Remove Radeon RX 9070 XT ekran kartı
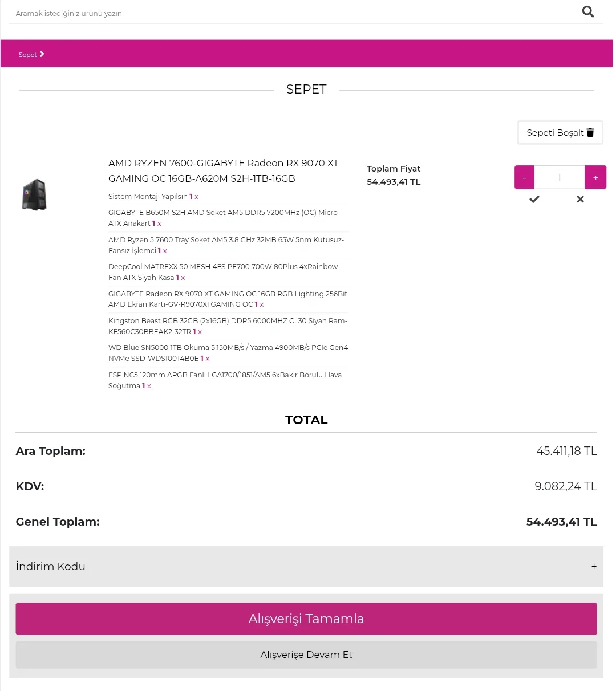 (262, 304)
